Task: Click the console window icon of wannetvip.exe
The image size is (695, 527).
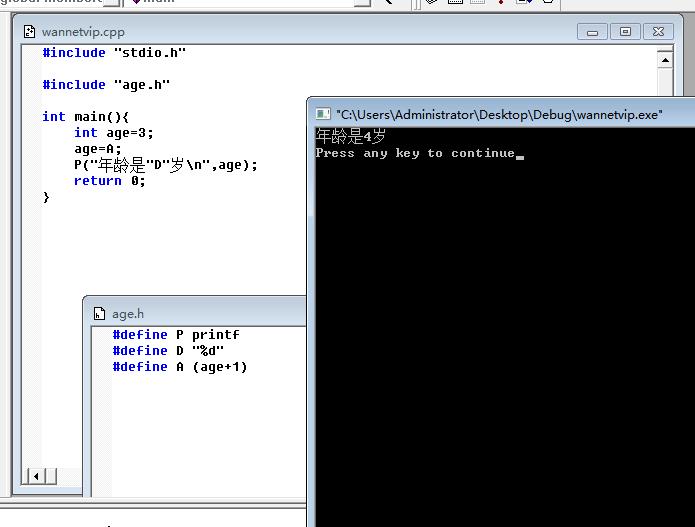Action: [323, 114]
